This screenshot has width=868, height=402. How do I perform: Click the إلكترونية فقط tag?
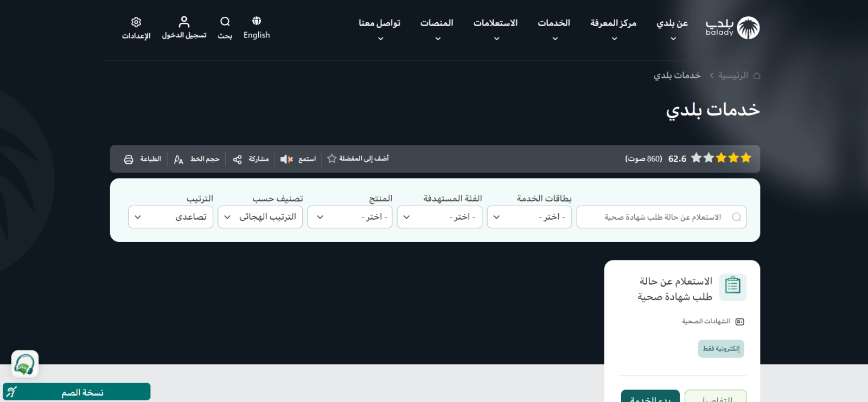721,349
